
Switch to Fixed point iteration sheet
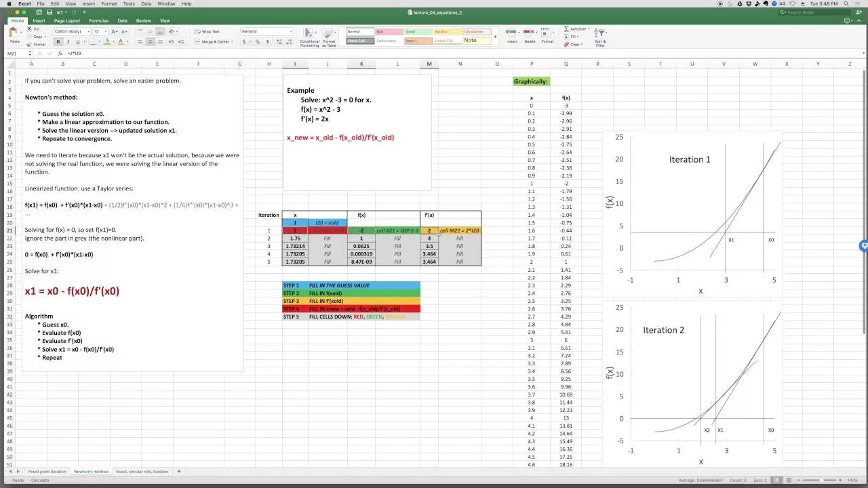point(47,471)
